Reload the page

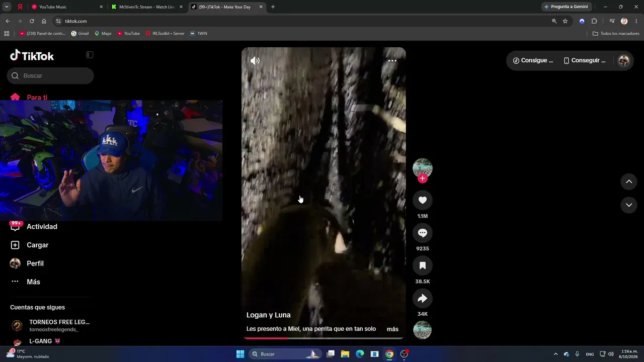click(x=32, y=21)
